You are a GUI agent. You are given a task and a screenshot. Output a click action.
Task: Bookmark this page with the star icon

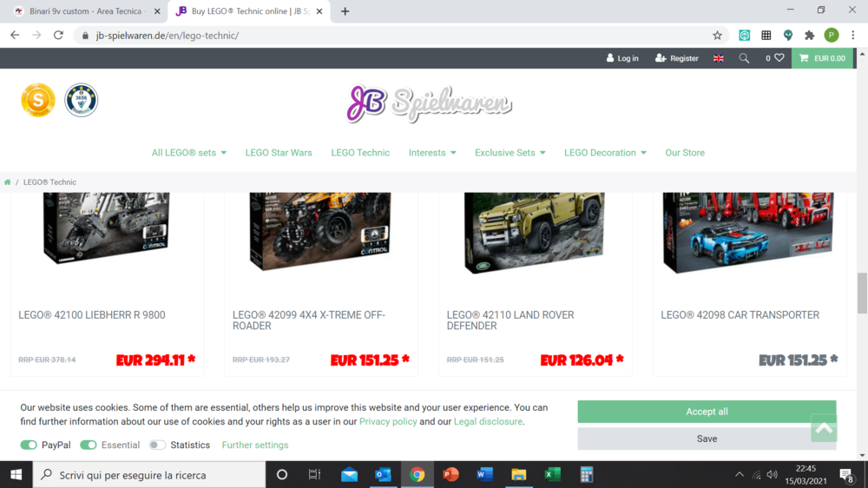[x=718, y=36]
